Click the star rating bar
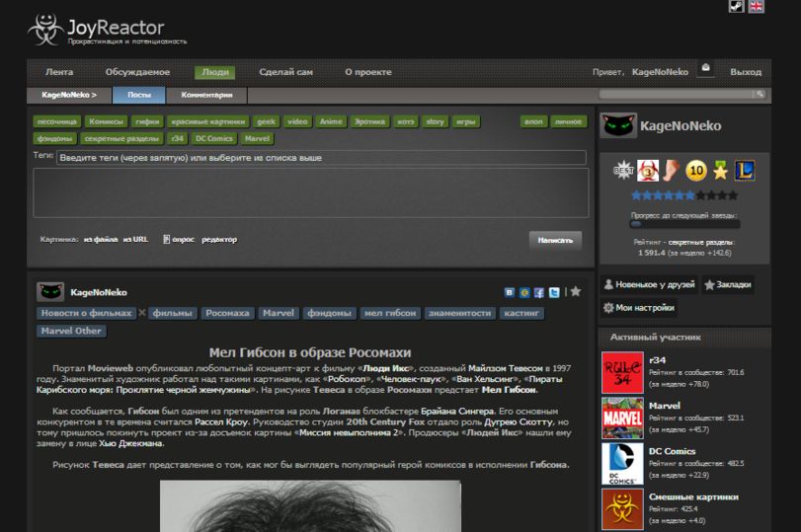The width and height of the screenshot is (801, 532). (x=684, y=195)
